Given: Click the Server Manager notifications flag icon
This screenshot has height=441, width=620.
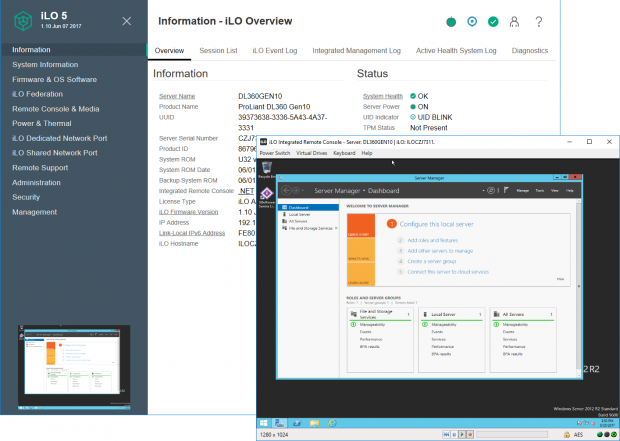Looking at the screenshot, I should (506, 189).
